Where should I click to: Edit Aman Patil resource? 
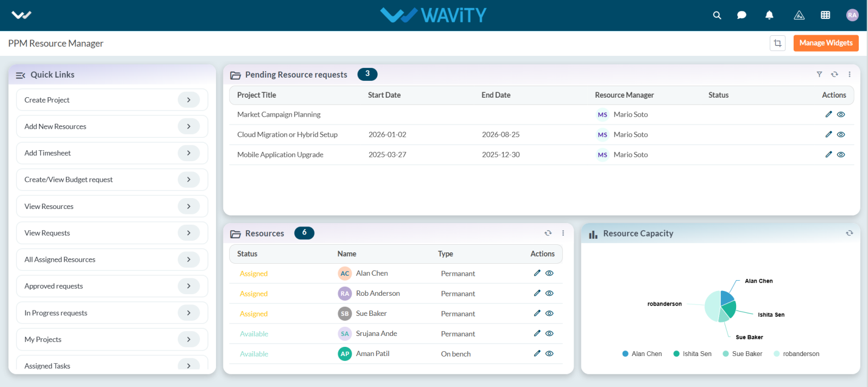tap(537, 353)
